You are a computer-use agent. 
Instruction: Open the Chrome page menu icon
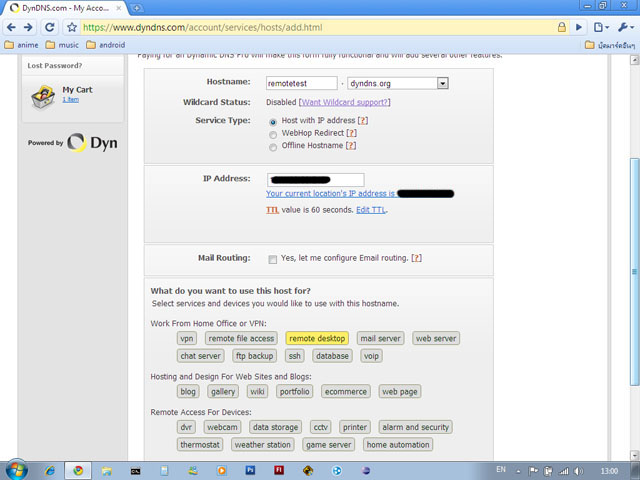coord(601,27)
